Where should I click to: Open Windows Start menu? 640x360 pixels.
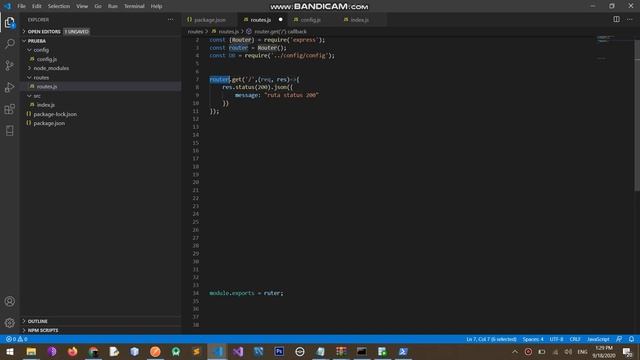[x=10, y=351]
